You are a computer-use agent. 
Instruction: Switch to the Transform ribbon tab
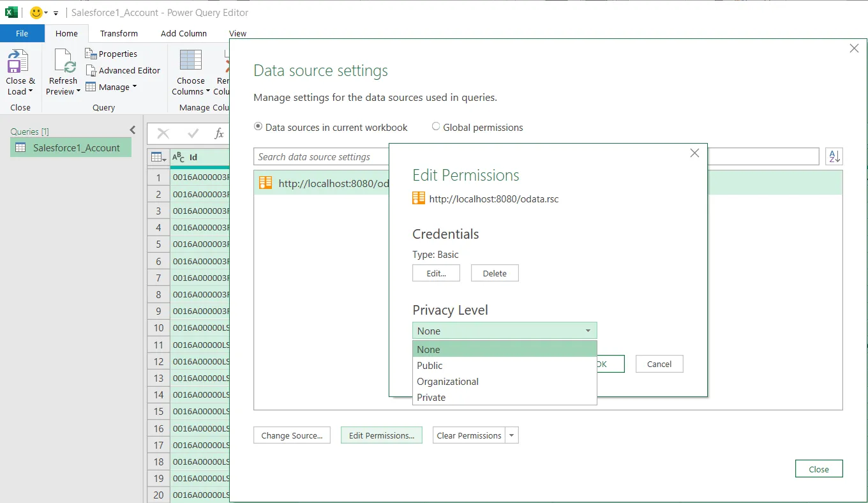pos(119,33)
